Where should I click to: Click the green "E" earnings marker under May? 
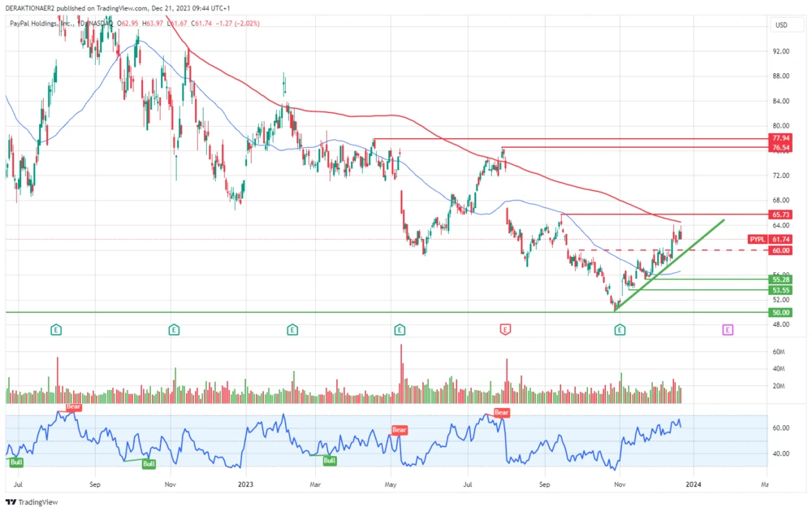(x=400, y=330)
